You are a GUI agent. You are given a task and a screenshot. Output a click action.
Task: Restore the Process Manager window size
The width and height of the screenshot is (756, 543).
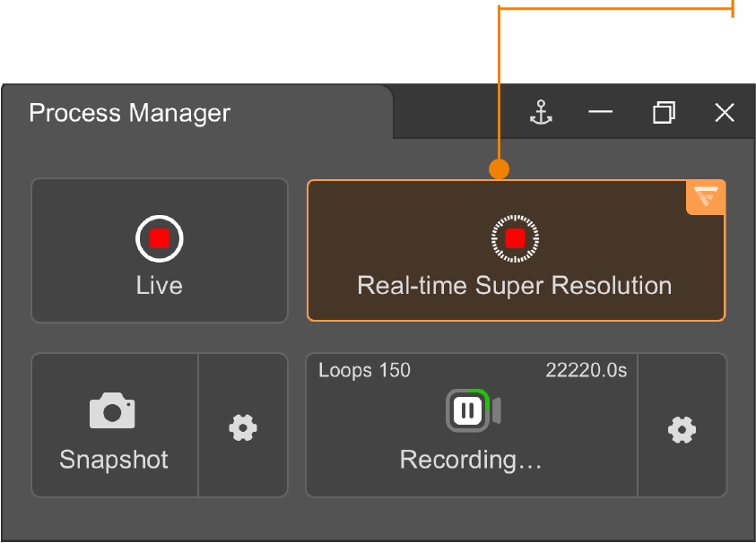tap(664, 112)
